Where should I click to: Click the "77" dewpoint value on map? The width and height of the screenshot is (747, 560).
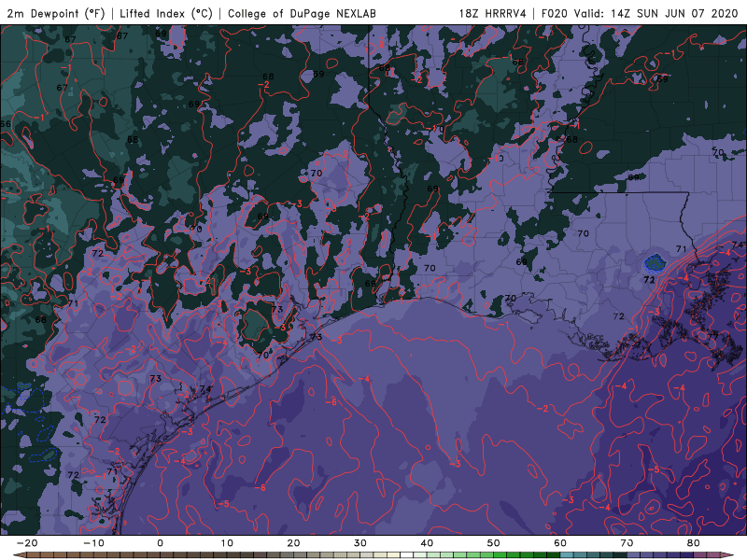[x=713, y=336]
